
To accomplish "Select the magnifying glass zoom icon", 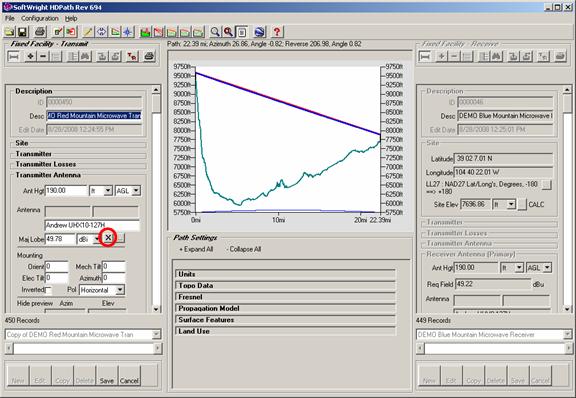I will 215,32.
